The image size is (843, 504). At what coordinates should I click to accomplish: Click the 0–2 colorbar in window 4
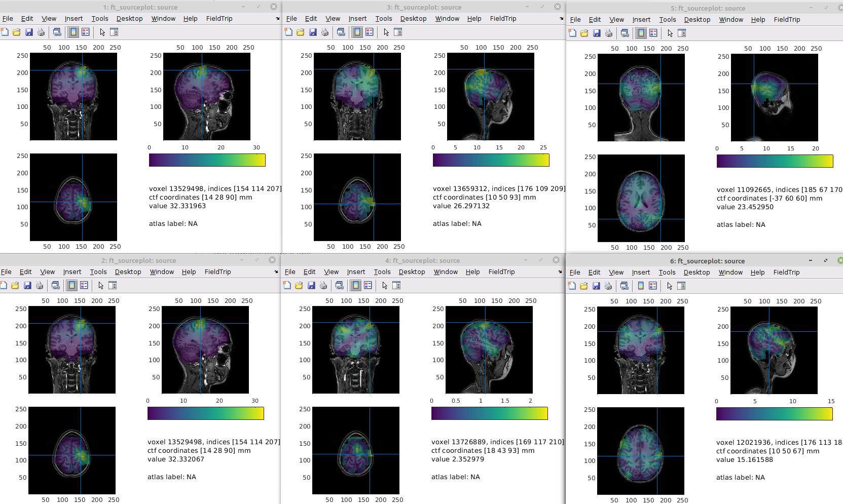(489, 413)
